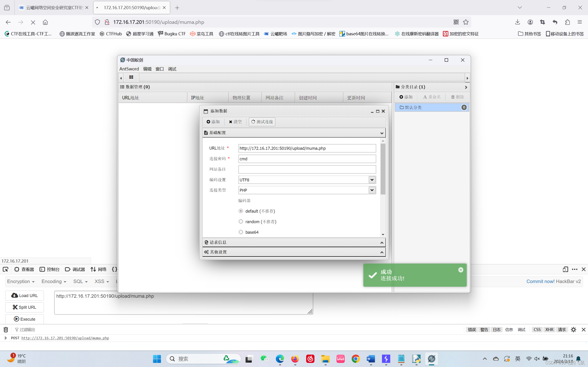Click the 添加 button in the category panel
This screenshot has height=367, width=588.
click(406, 97)
